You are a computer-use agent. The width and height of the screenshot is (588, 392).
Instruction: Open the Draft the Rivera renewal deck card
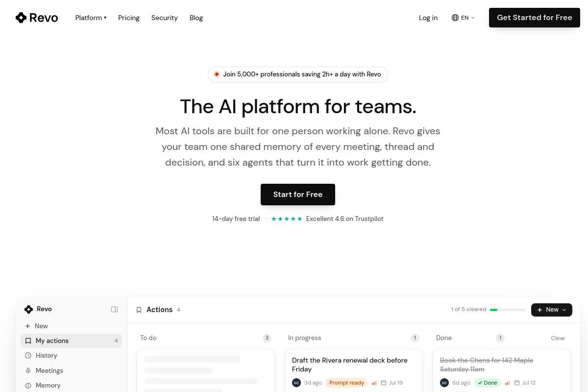pyautogui.click(x=354, y=370)
